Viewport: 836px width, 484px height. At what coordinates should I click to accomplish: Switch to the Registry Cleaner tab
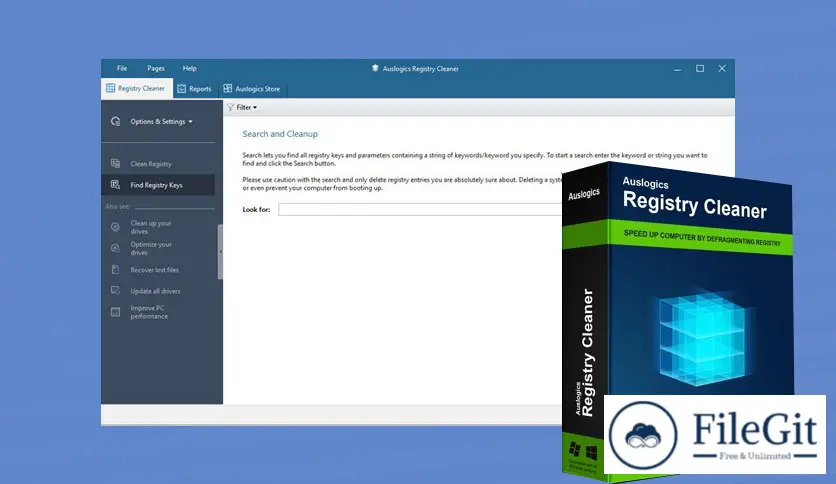coord(136,88)
